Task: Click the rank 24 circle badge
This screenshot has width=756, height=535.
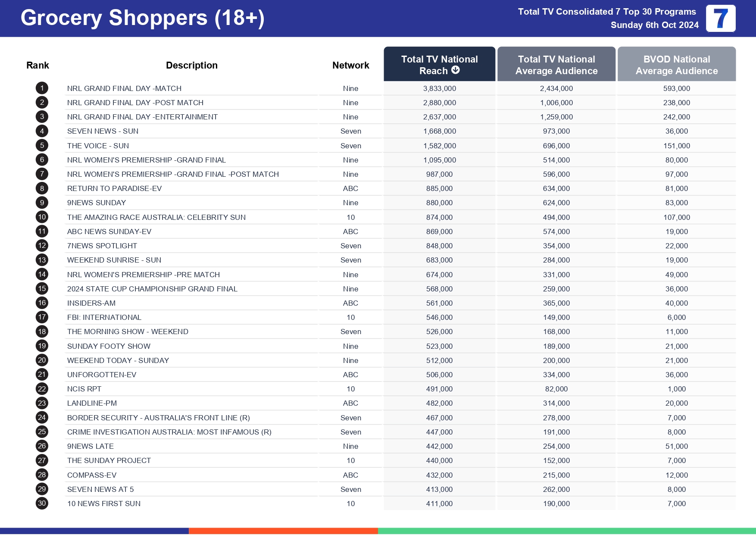Action: point(42,417)
